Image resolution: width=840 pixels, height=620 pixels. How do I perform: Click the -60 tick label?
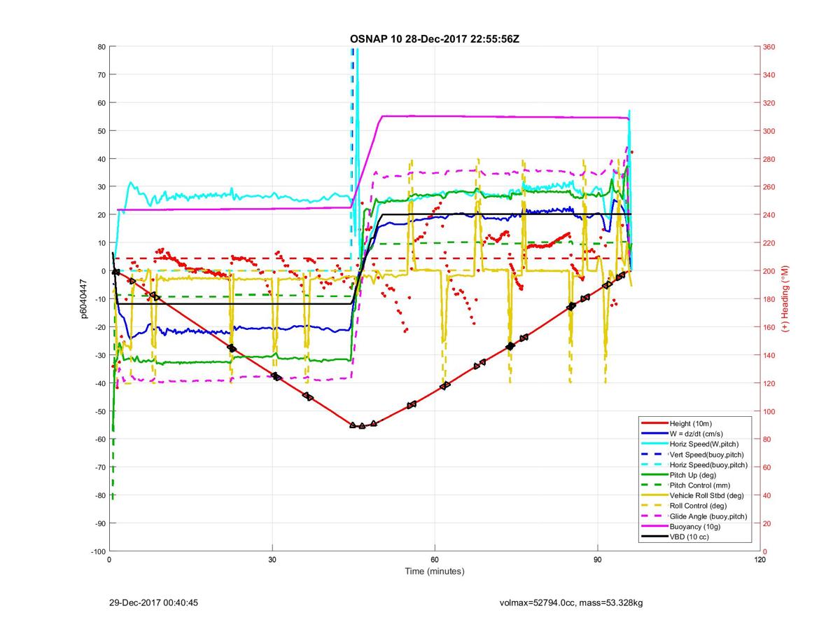pyautogui.click(x=99, y=439)
